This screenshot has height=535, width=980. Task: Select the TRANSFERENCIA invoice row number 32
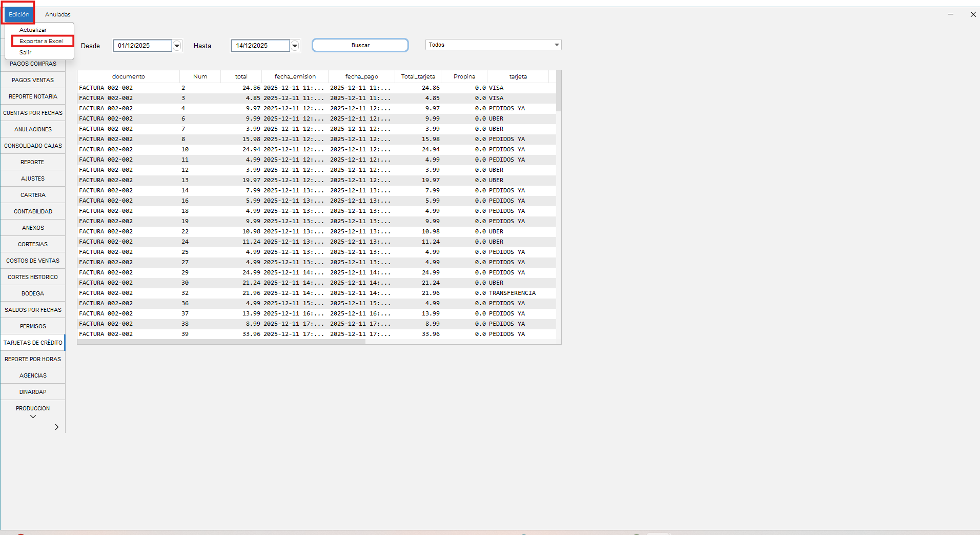point(308,293)
